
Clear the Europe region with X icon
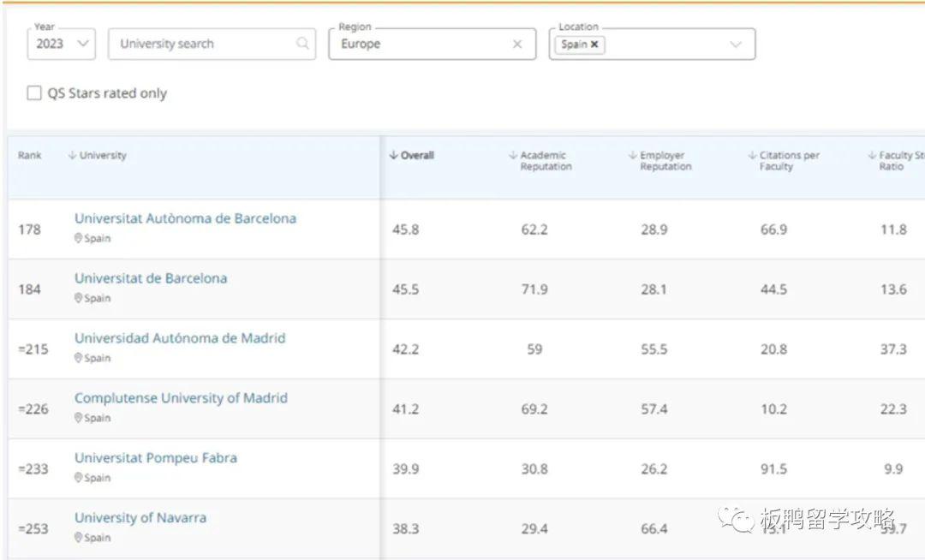(x=517, y=45)
